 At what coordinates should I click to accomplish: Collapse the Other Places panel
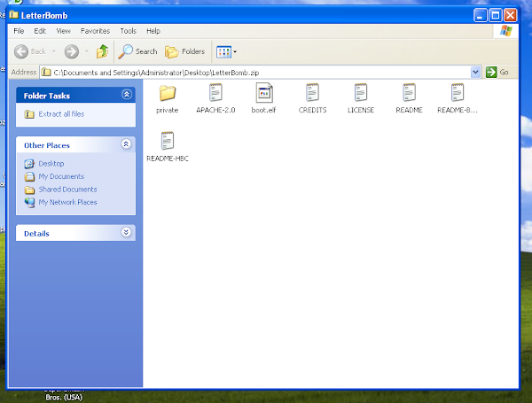[126, 144]
